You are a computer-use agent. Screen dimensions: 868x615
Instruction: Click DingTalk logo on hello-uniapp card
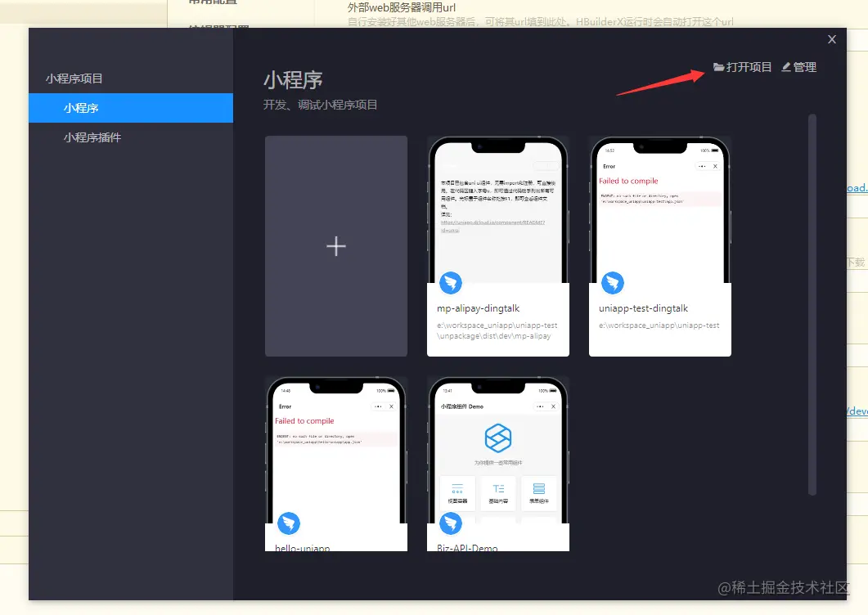(x=289, y=523)
